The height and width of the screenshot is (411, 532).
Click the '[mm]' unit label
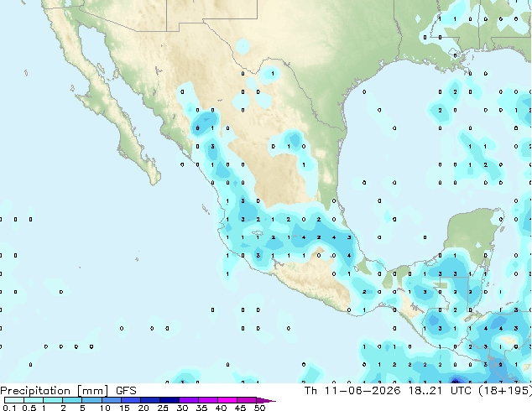pos(92,391)
